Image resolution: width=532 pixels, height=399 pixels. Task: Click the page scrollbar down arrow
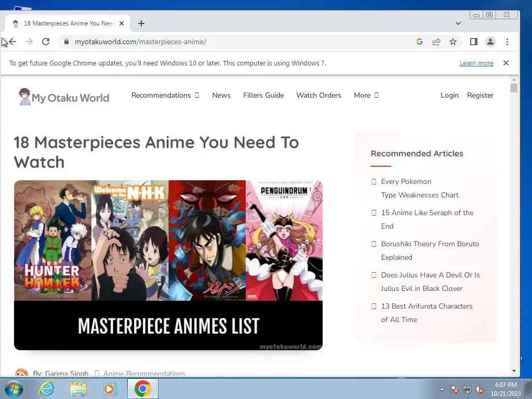click(x=514, y=371)
